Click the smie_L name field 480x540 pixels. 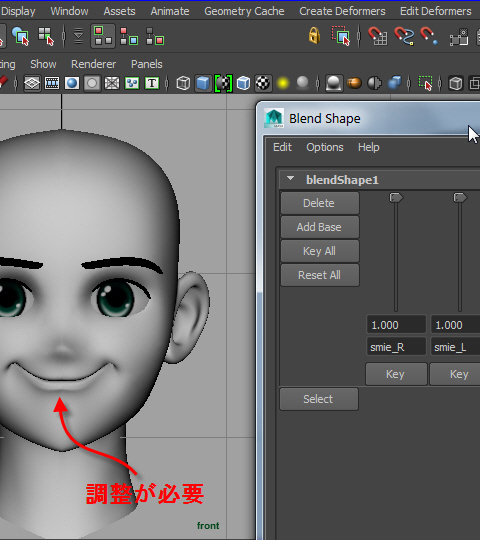[455, 347]
